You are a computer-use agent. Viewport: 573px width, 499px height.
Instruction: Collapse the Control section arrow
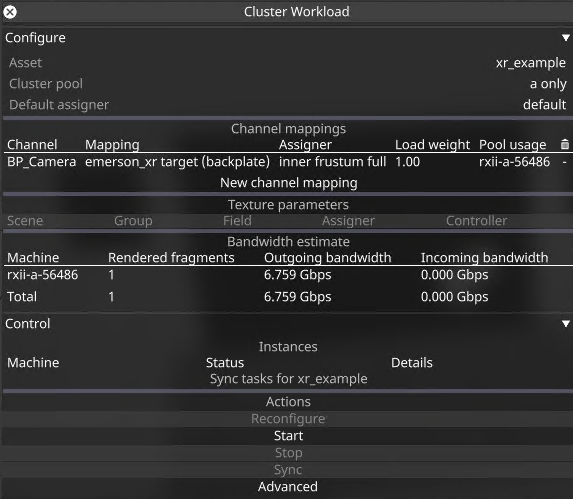pos(566,324)
